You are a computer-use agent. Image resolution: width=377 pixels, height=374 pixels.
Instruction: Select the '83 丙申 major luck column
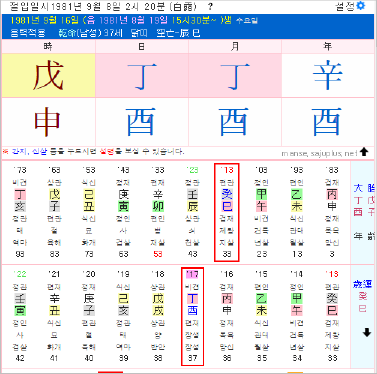pyautogui.click(x=332, y=212)
